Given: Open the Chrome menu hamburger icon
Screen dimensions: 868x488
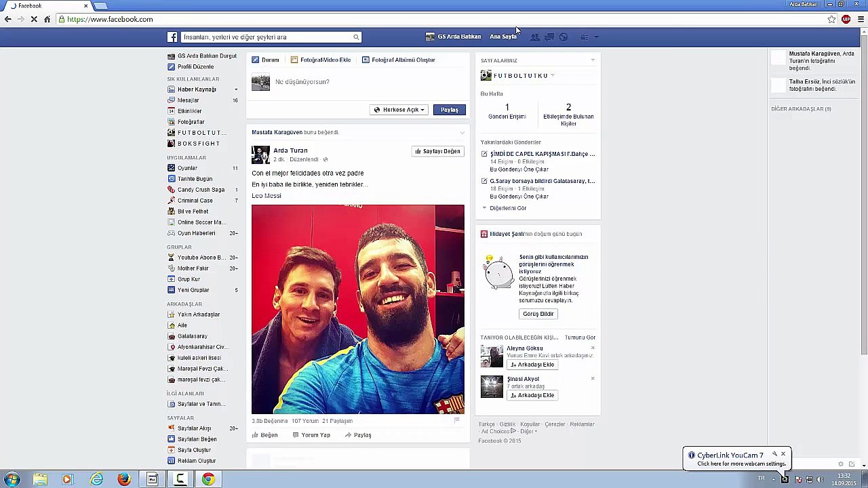Looking at the screenshot, I should click(861, 20).
